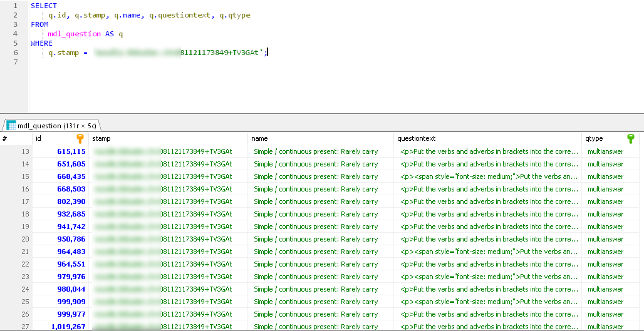Sort results by the stamp column header
The image size is (644, 331).
[x=169, y=139]
